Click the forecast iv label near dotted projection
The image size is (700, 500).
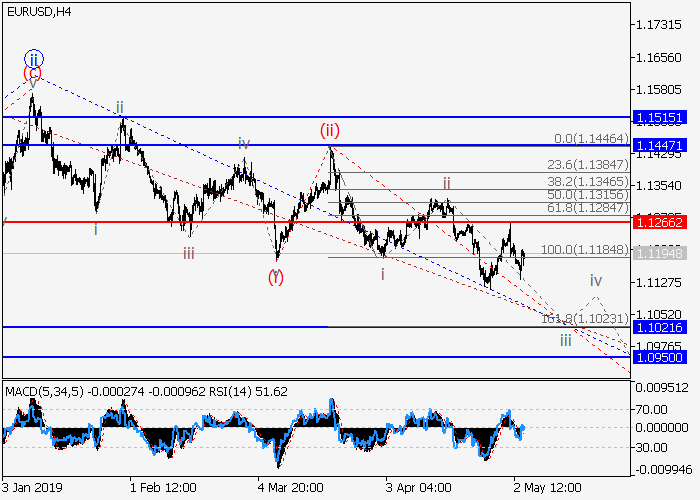point(595,280)
